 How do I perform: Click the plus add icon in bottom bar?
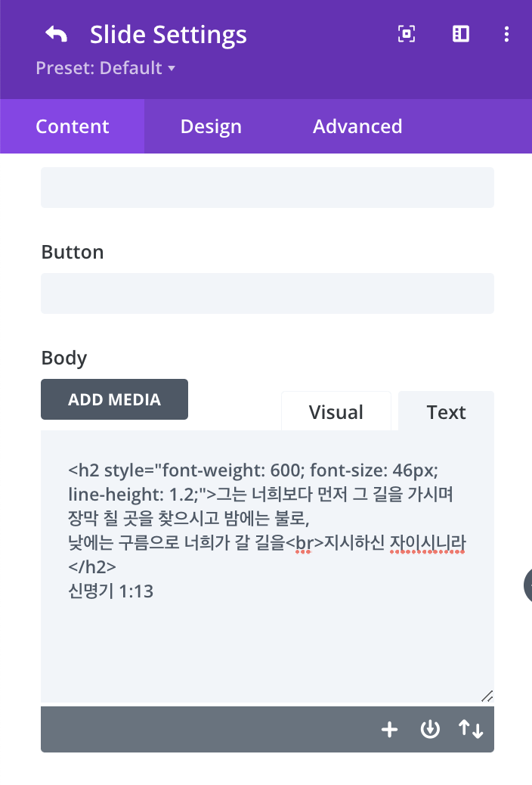tap(389, 730)
